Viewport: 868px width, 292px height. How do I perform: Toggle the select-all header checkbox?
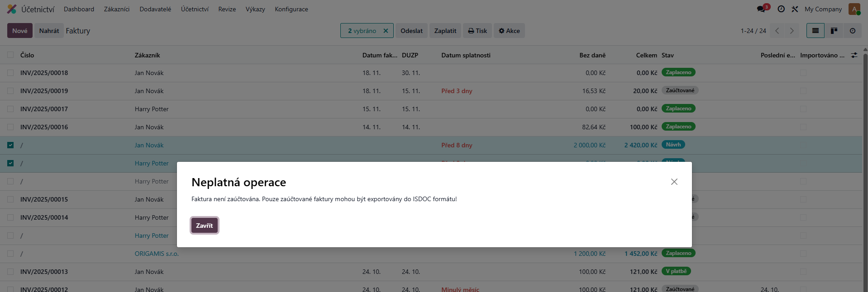[10, 55]
